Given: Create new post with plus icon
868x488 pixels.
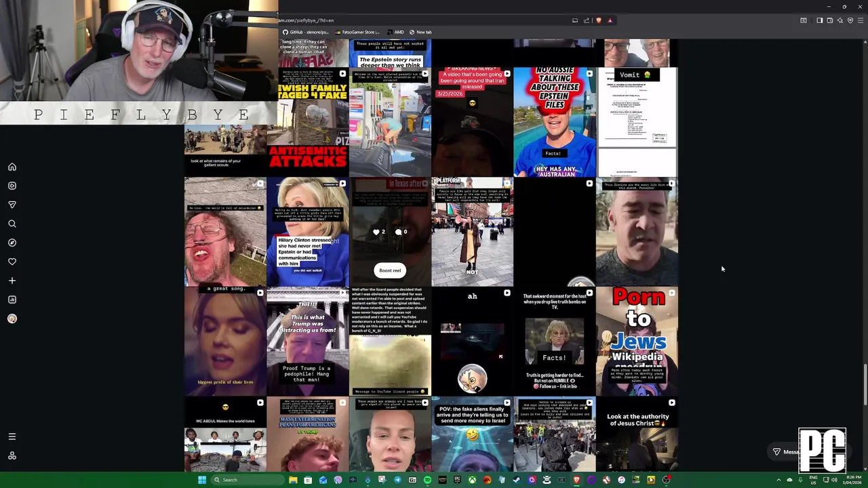Looking at the screenshot, I should point(12,281).
